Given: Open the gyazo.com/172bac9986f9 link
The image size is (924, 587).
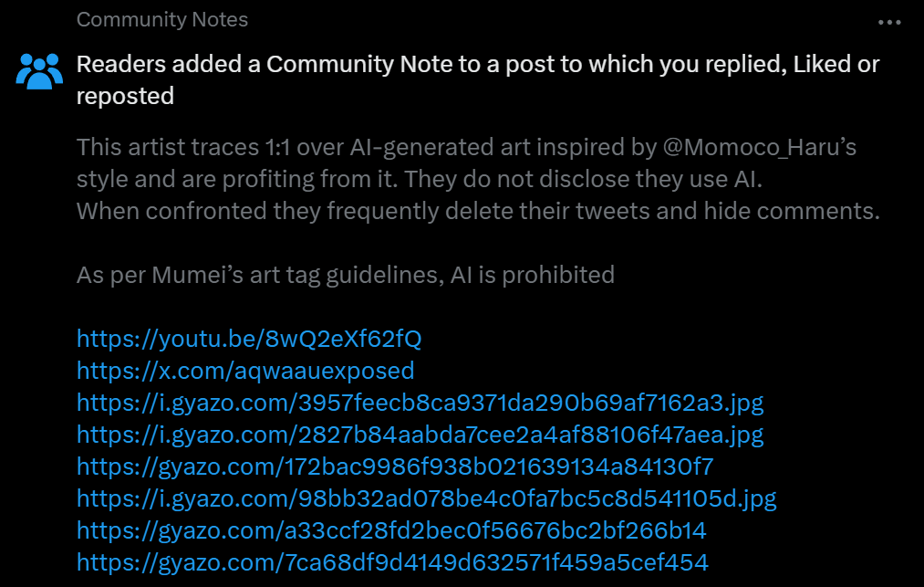Looking at the screenshot, I should point(394,466).
